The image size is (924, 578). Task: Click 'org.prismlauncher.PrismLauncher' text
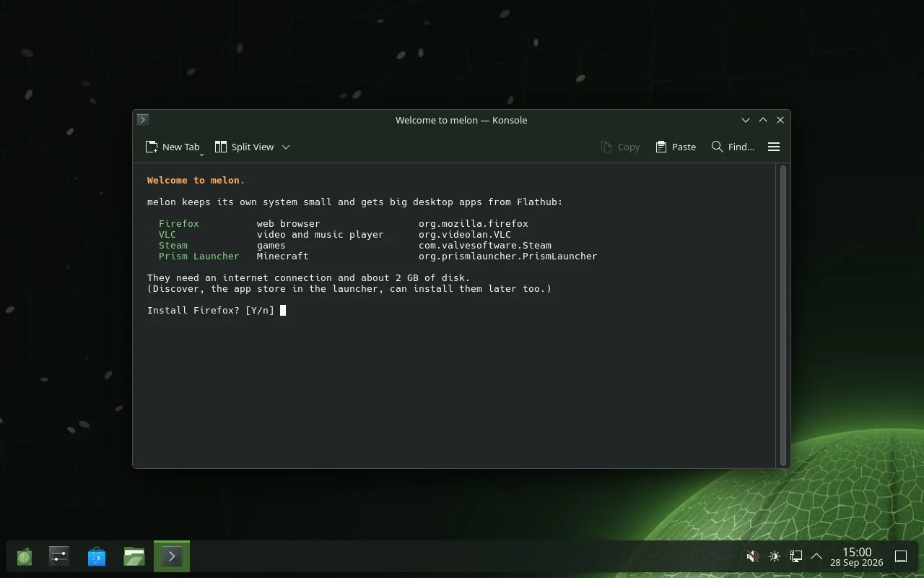click(508, 256)
